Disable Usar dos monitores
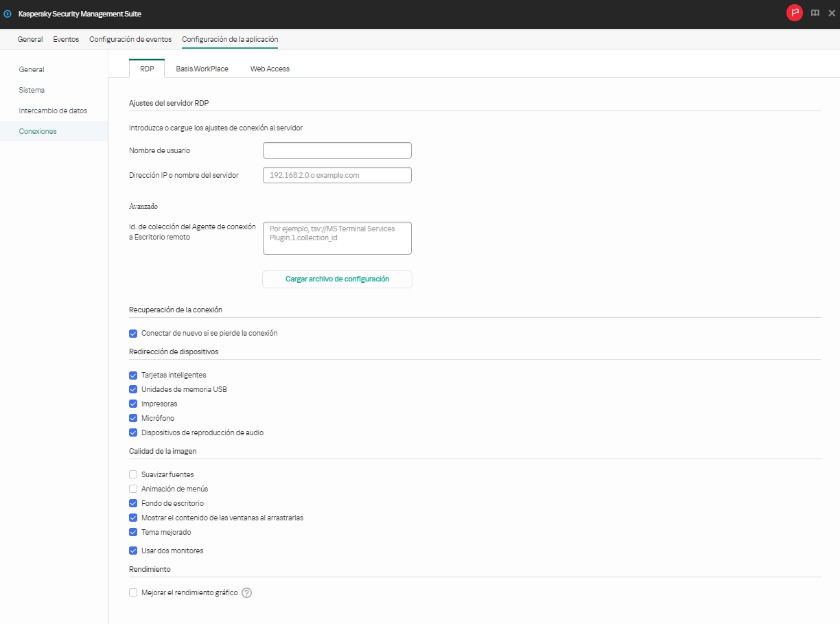 [x=132, y=550]
